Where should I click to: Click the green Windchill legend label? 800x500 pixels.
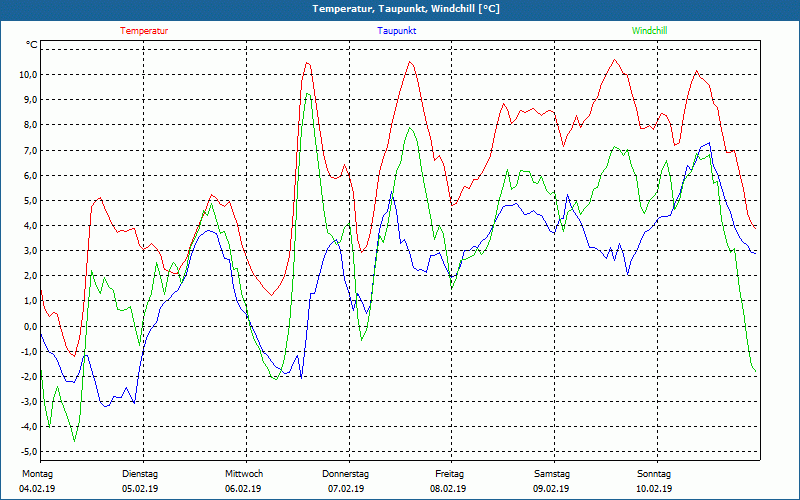coord(649,31)
